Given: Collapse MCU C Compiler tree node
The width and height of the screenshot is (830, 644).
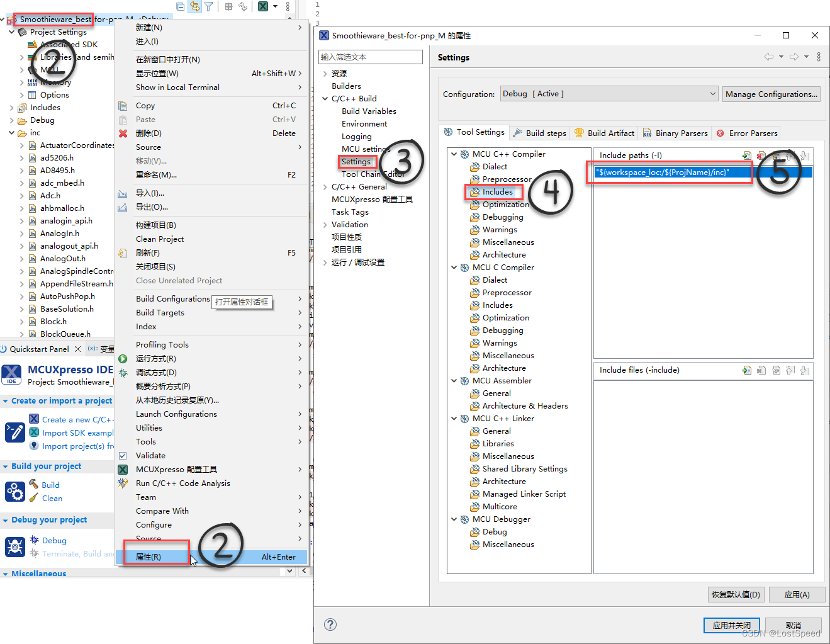Looking at the screenshot, I should tap(454, 268).
